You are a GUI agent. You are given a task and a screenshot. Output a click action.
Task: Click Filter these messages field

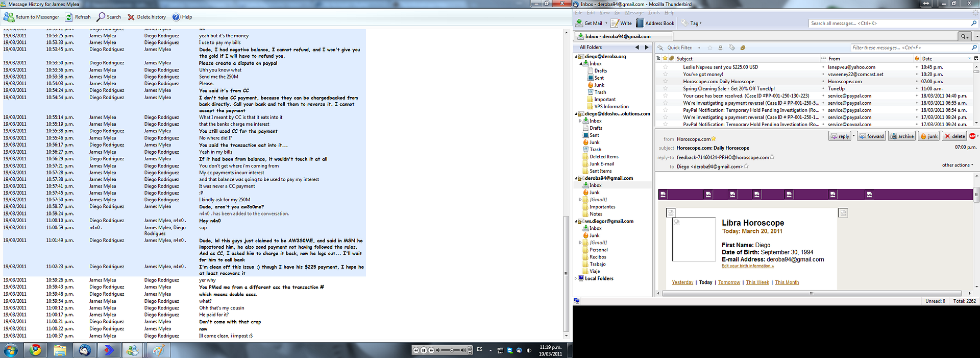click(914, 47)
